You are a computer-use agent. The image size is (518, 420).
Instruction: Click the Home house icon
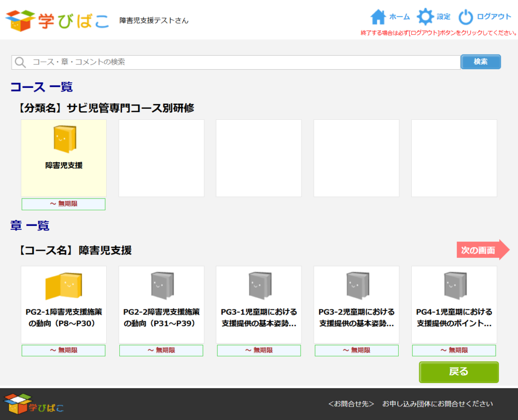pyautogui.click(x=378, y=17)
